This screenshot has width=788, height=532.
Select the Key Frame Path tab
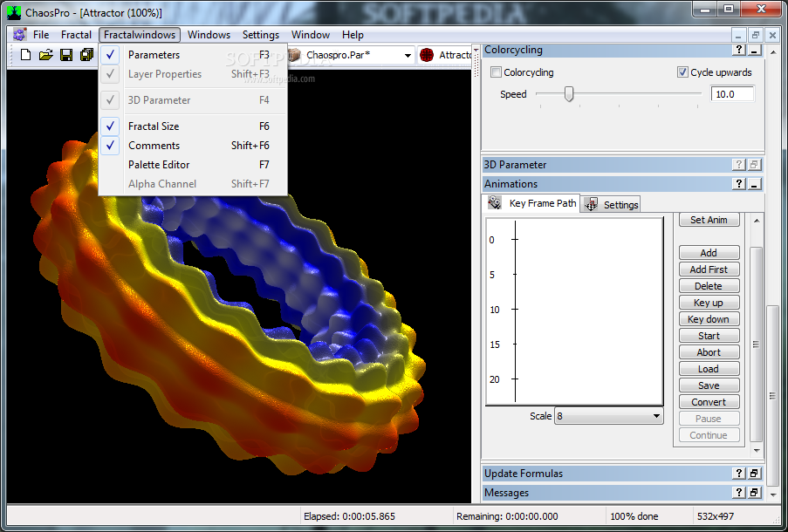click(x=532, y=203)
